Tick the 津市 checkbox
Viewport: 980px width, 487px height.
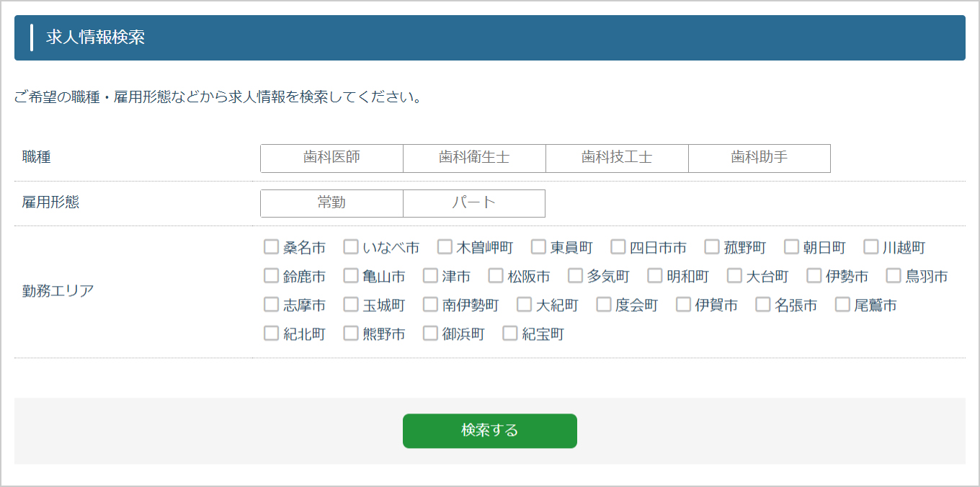430,276
